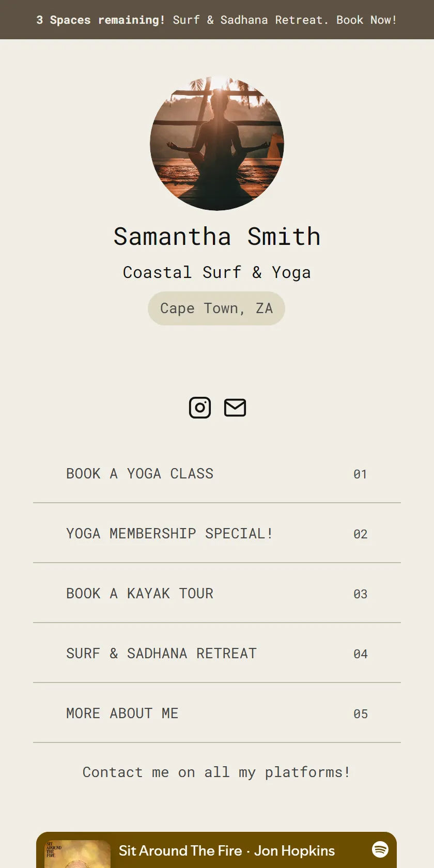
Task: Open the Instagram profile icon
Action: (200, 408)
